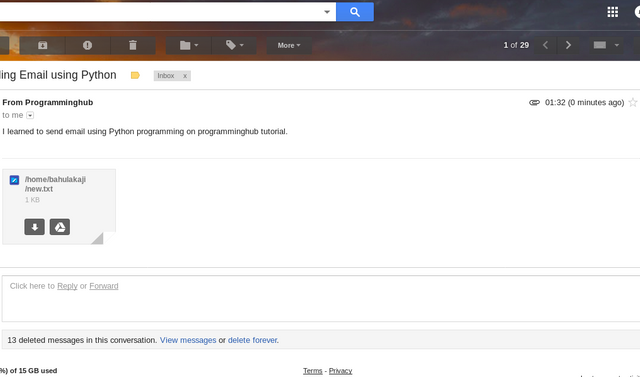
Task: Open the new.txt attachment preview
Action: coord(59,206)
